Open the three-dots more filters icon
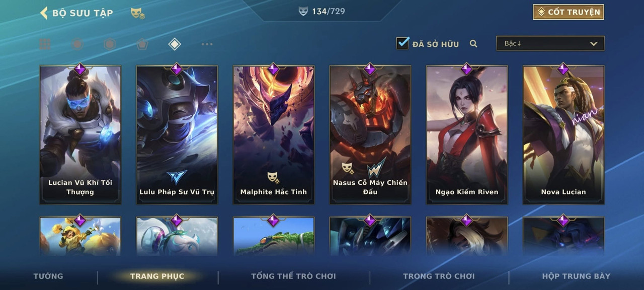 pos(207,44)
